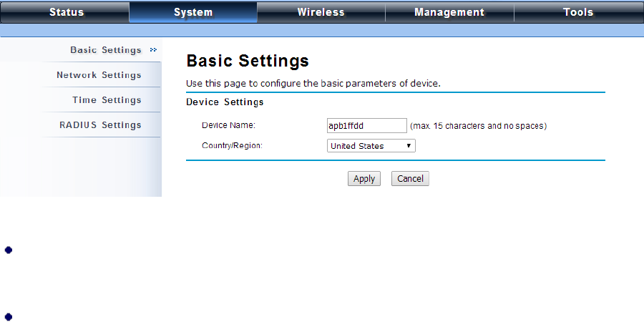
Task: Open the Management tab
Action: pyautogui.click(x=449, y=12)
